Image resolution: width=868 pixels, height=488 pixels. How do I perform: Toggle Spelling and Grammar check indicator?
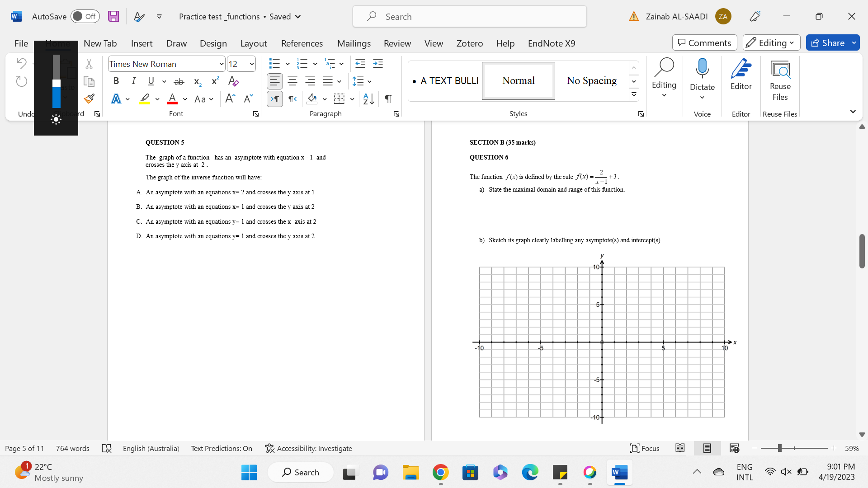[x=107, y=447]
